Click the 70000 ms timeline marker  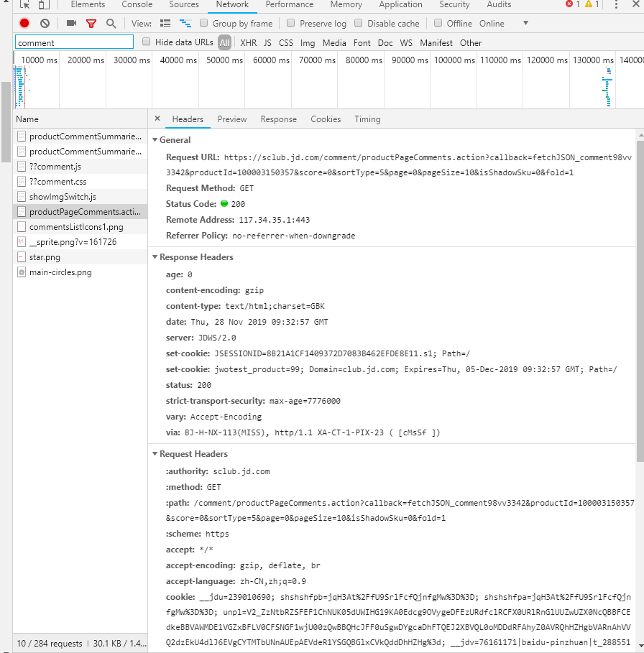tap(317, 60)
